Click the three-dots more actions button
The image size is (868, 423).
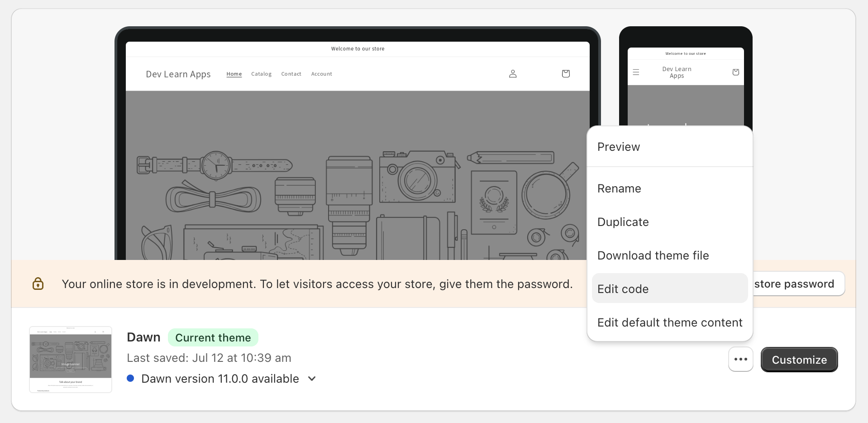[740, 359]
